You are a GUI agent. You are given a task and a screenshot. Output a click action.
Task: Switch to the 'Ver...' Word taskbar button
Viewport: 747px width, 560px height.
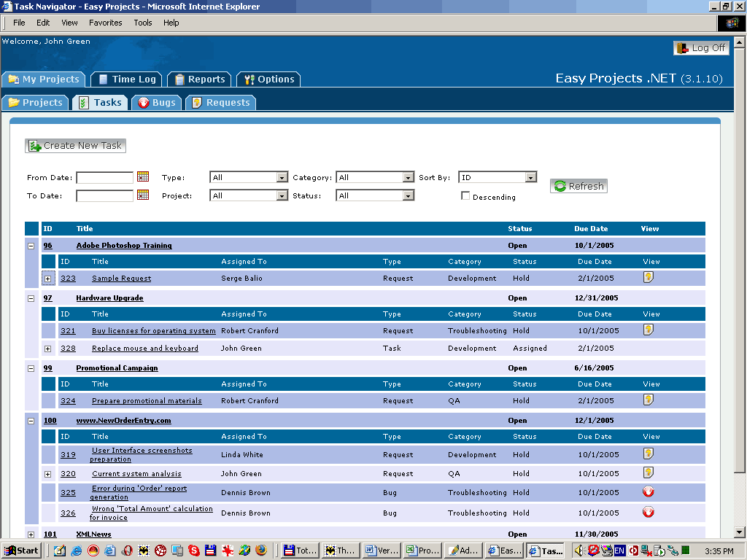tap(382, 551)
